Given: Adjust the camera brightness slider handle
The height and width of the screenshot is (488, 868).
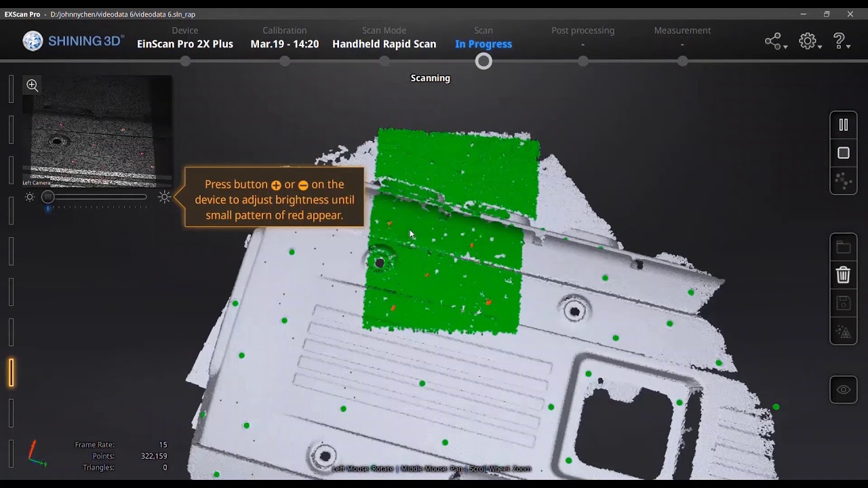Looking at the screenshot, I should point(47,197).
